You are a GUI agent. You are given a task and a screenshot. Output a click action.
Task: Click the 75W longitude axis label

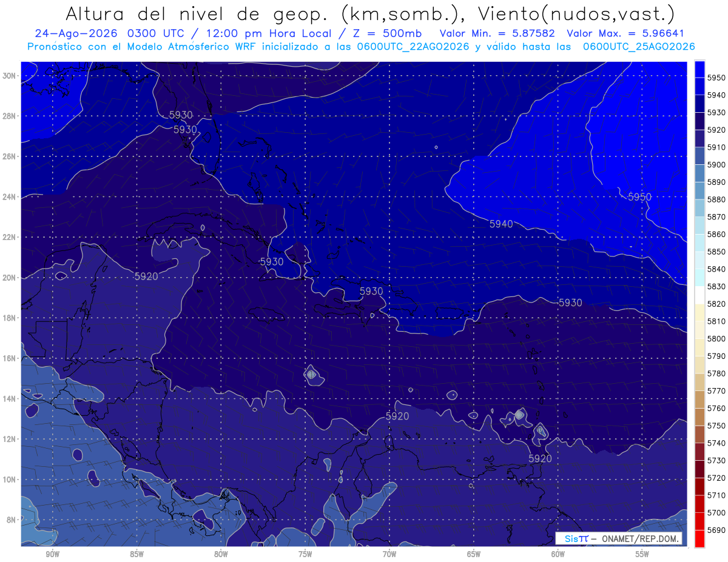click(x=305, y=554)
